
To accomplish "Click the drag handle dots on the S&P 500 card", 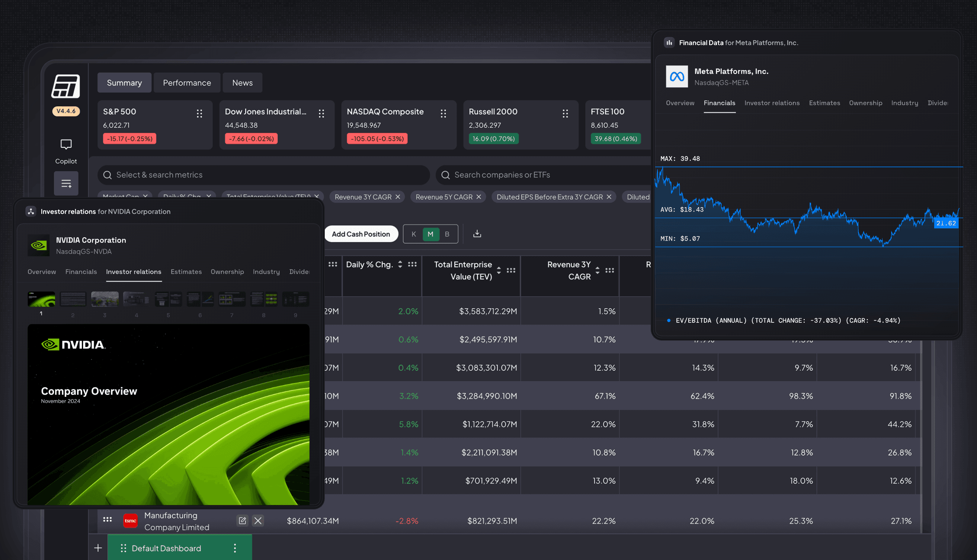I will pyautogui.click(x=199, y=113).
